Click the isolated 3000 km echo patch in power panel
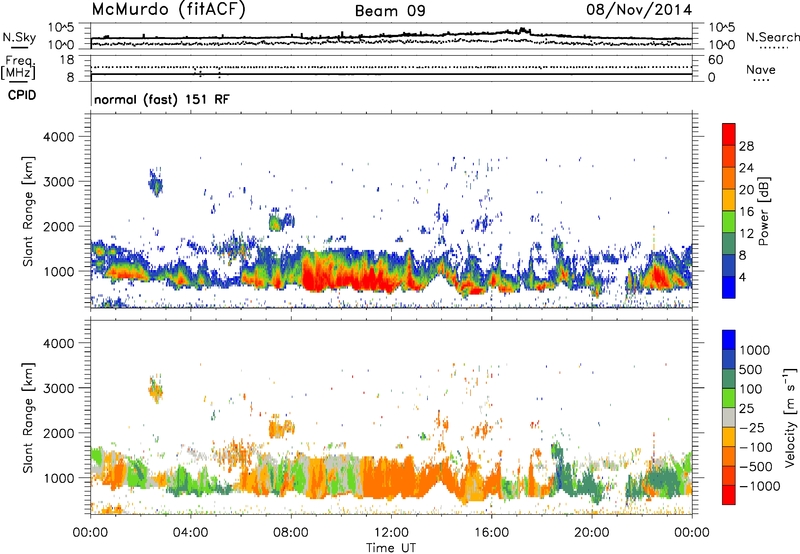The height and width of the screenshot is (554, 800). tap(156, 183)
